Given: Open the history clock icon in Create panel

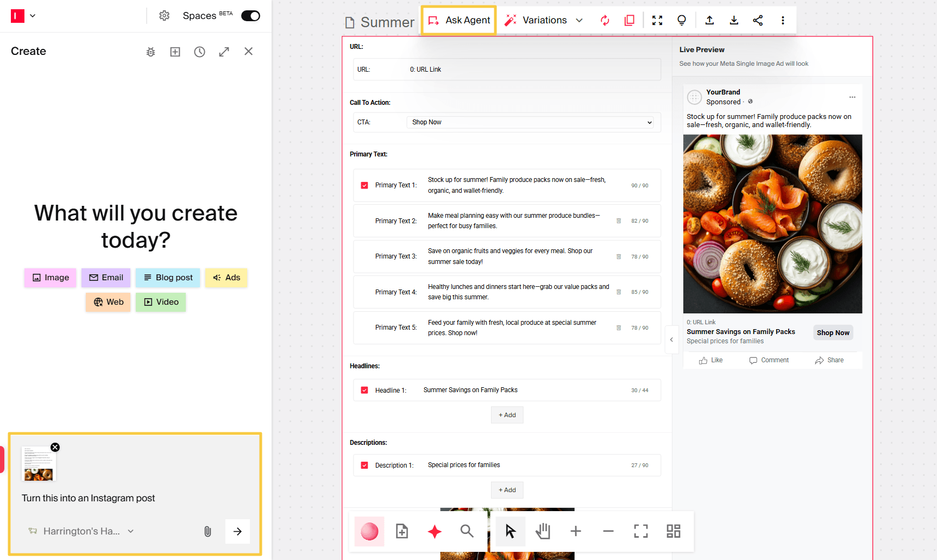Looking at the screenshot, I should (x=199, y=52).
